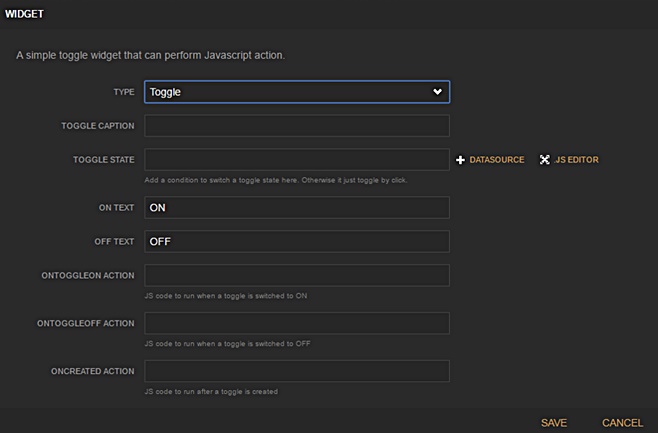Select the ON Text field containing ON
The image size is (658, 433).
[x=297, y=207]
